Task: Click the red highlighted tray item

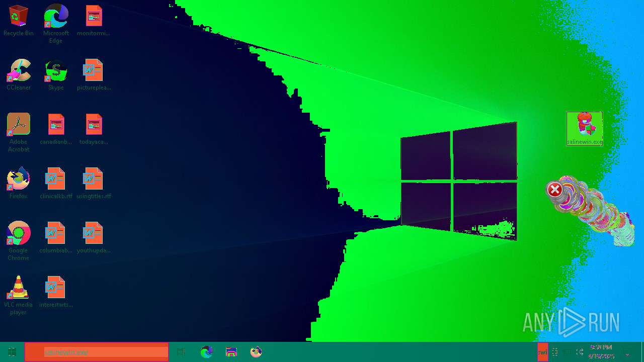Action: (542, 352)
